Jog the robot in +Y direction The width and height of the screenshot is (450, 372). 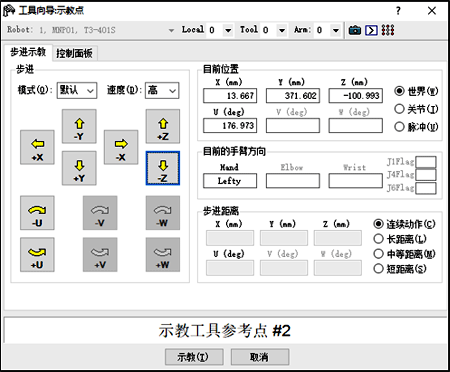[x=79, y=168]
